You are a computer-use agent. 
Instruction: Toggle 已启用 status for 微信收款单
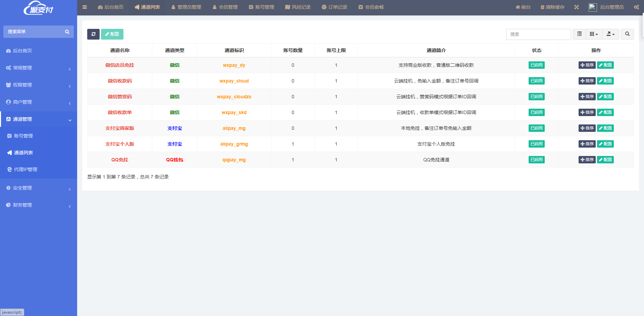point(536,112)
